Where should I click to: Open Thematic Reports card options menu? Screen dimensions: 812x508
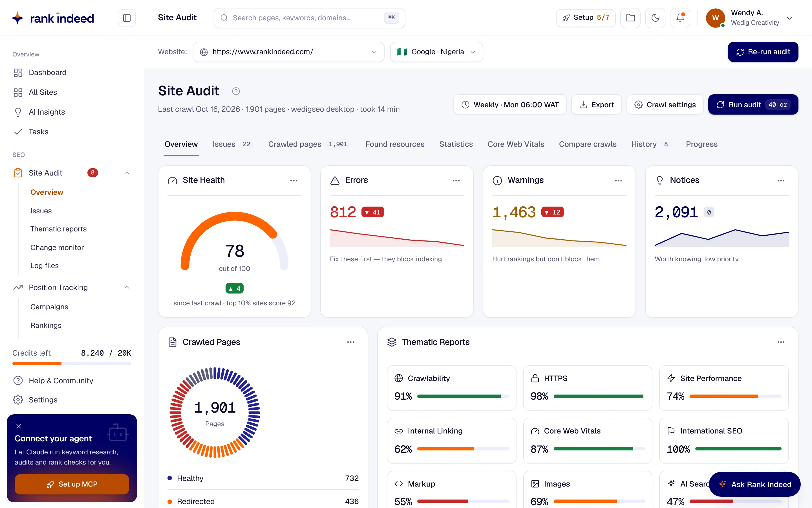click(x=781, y=342)
